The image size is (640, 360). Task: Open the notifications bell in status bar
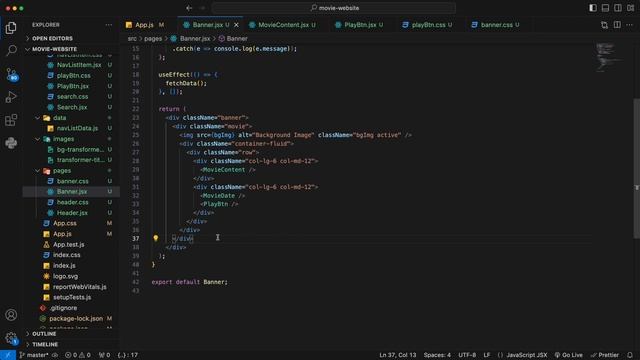630,355
